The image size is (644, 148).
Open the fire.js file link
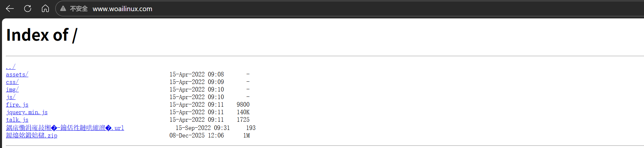pyautogui.click(x=17, y=105)
